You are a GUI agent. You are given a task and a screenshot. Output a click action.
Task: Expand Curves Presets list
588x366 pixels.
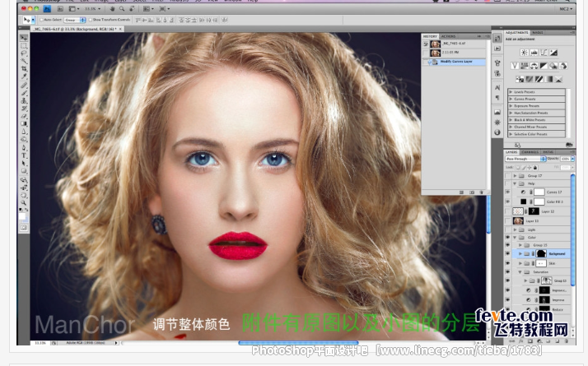tap(511, 99)
